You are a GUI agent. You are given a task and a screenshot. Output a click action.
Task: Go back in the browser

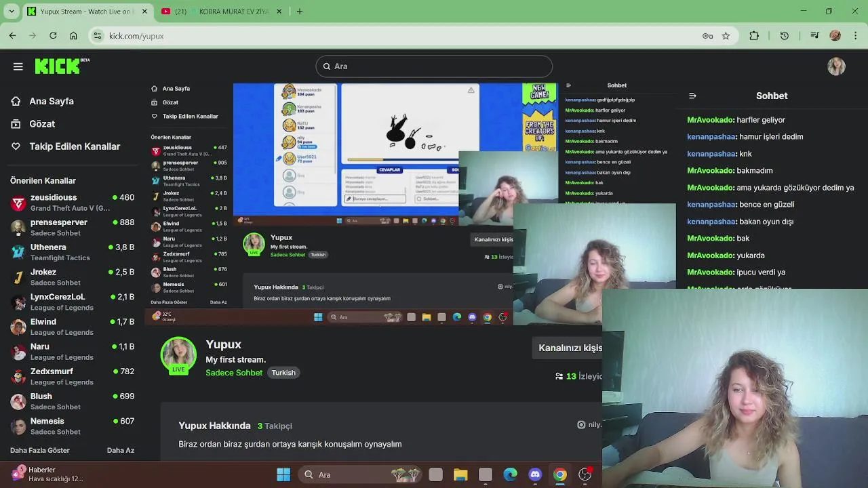[12, 36]
